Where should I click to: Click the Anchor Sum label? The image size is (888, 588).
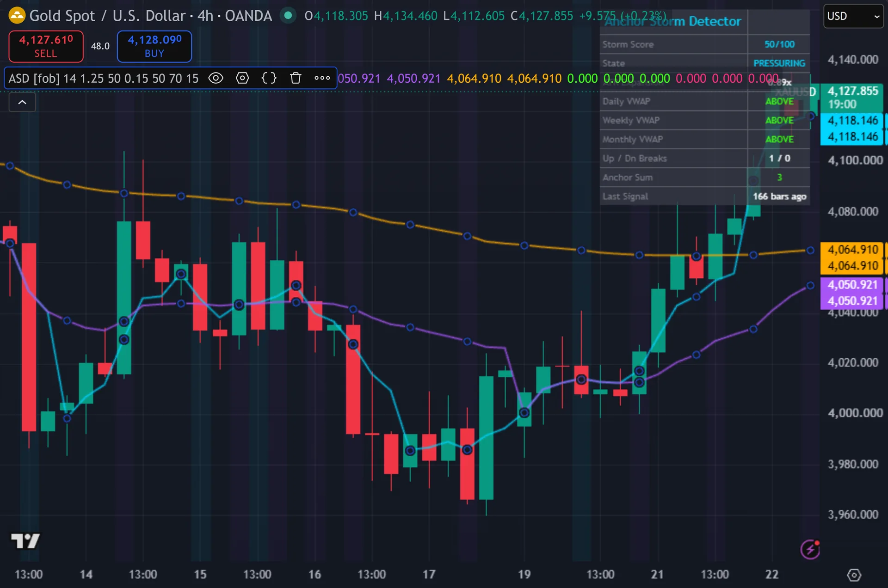click(628, 177)
